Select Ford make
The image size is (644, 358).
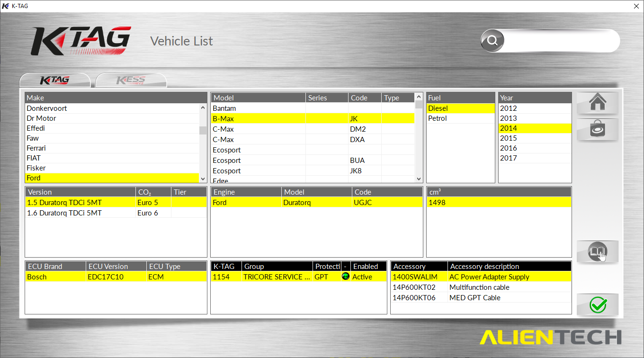[x=112, y=178]
